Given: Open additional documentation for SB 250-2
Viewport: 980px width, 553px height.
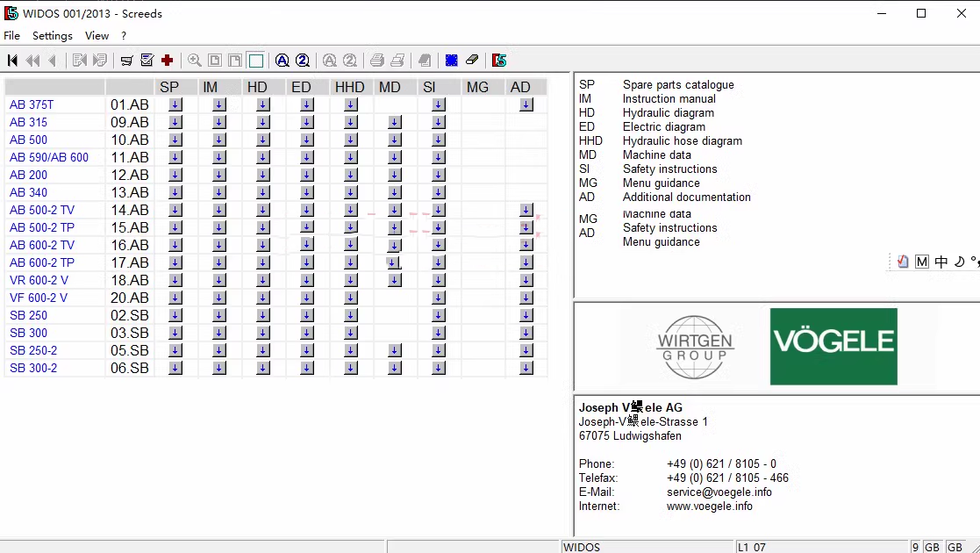Looking at the screenshot, I should (526, 350).
